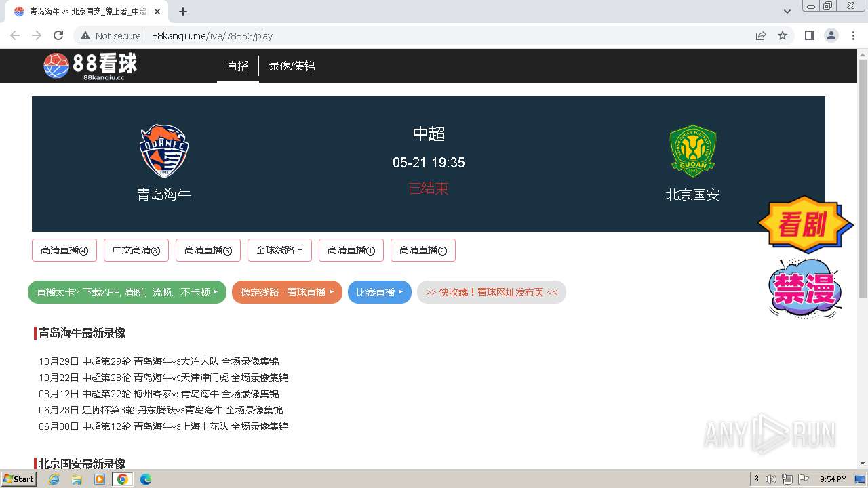Reload the page with the refresh icon
868x488 pixels.
click(x=58, y=35)
